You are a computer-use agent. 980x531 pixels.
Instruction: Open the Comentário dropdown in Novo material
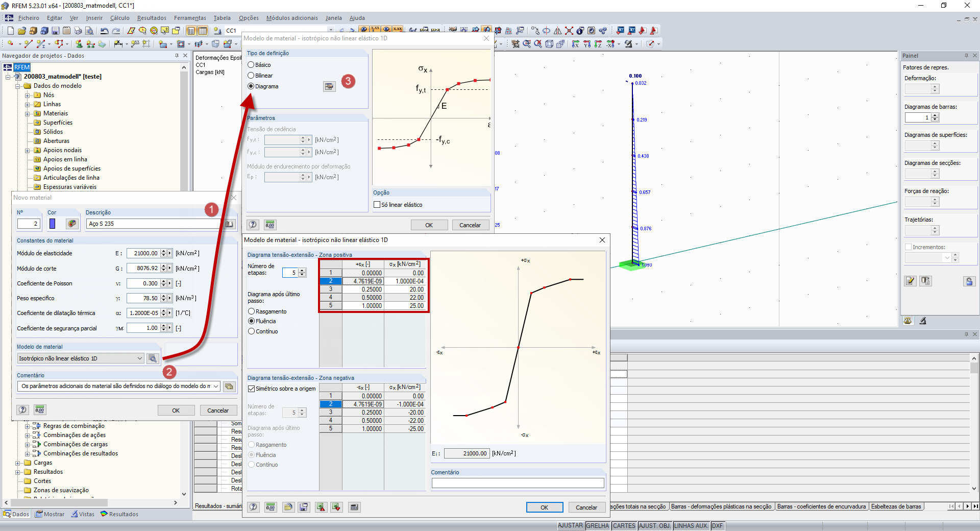pos(216,387)
